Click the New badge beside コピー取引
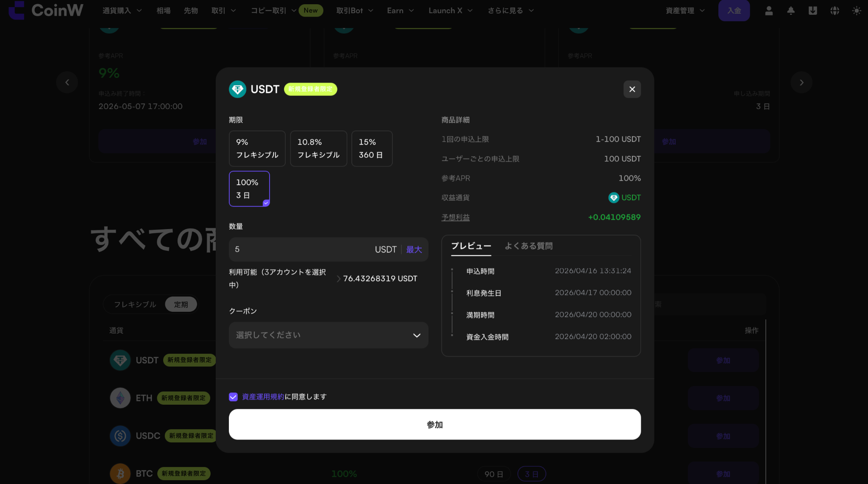 click(311, 11)
